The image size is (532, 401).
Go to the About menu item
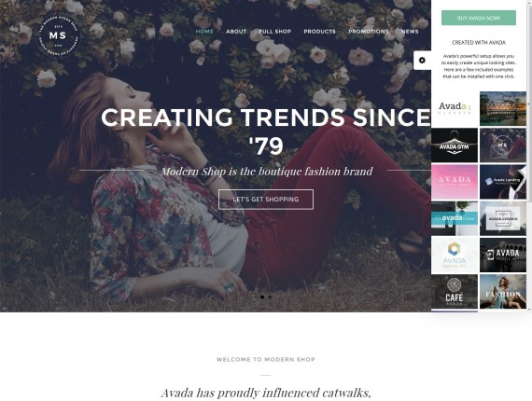(x=236, y=31)
